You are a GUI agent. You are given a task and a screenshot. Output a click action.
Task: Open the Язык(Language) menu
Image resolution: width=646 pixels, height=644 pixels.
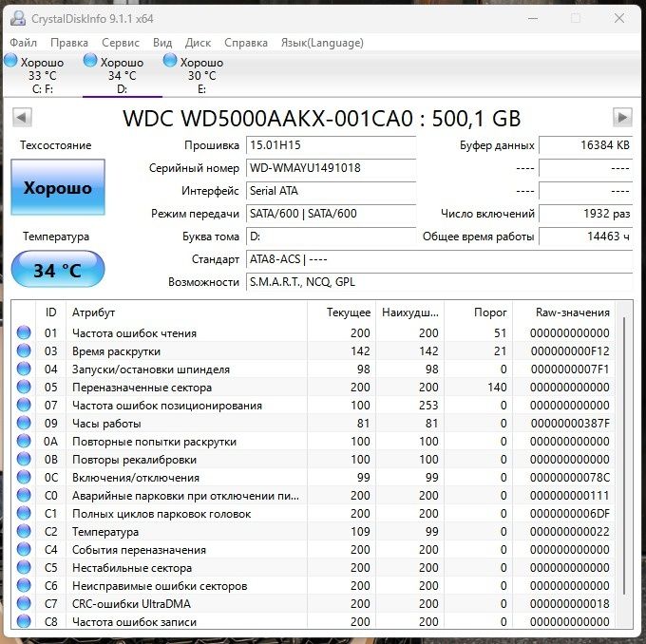click(x=322, y=43)
